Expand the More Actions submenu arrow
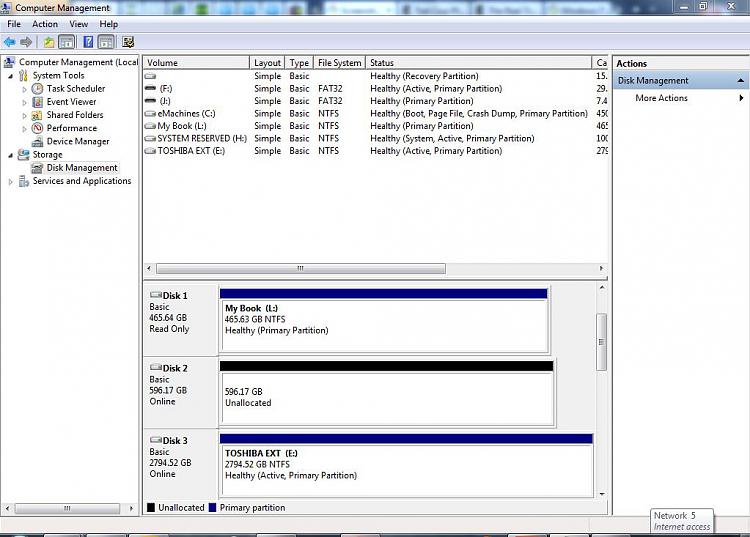The height and width of the screenshot is (537, 750). point(741,98)
